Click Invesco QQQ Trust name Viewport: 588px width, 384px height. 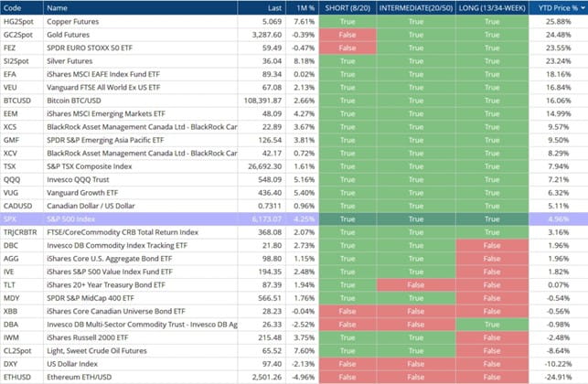coord(78,179)
